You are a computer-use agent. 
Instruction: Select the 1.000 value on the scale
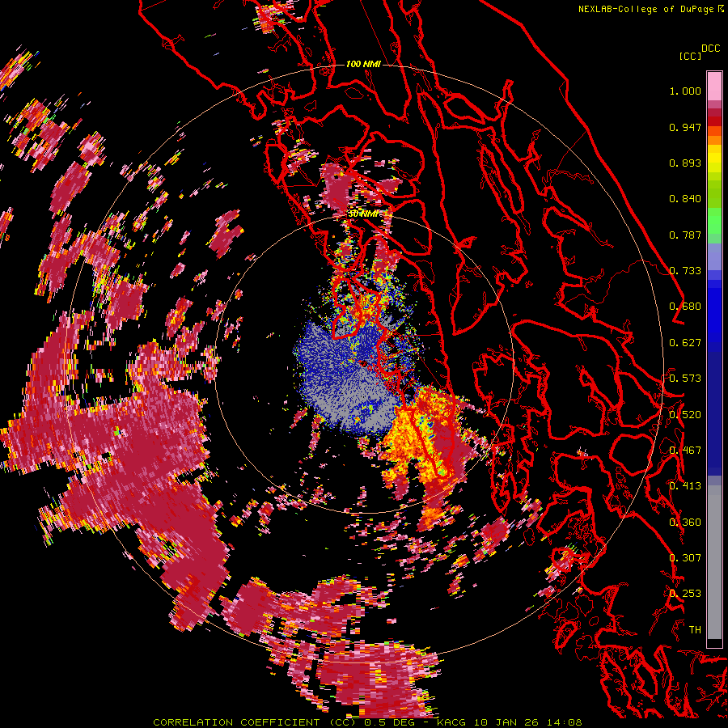click(685, 91)
